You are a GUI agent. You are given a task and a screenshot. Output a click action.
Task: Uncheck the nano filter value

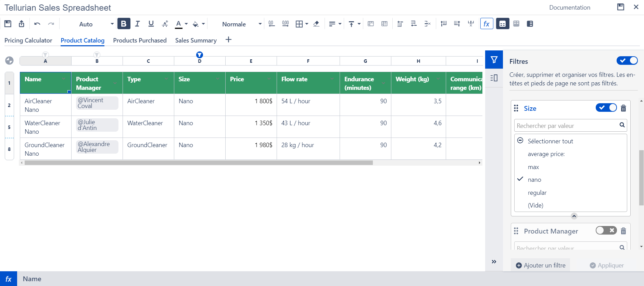point(534,180)
